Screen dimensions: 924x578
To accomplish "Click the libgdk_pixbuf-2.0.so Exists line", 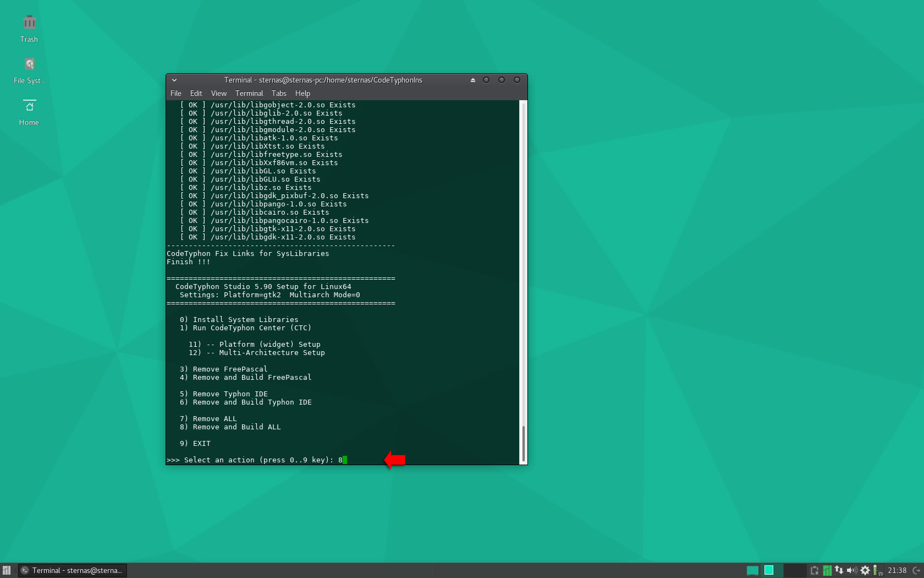I will (274, 196).
